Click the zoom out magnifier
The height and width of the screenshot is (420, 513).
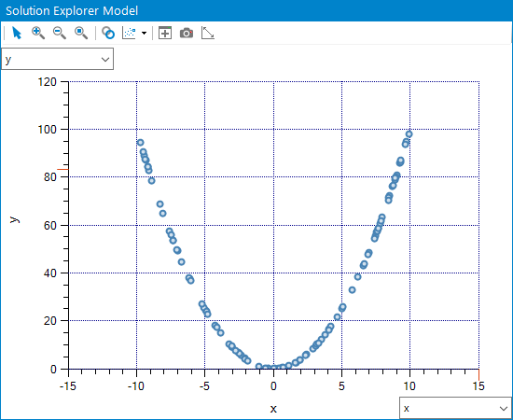(60, 33)
